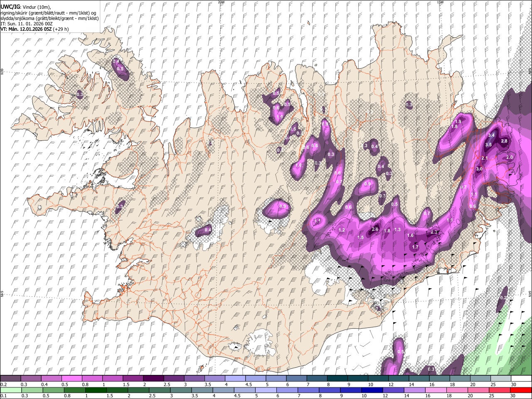Click the 3.4 precipitation value on the map

click(x=491, y=135)
